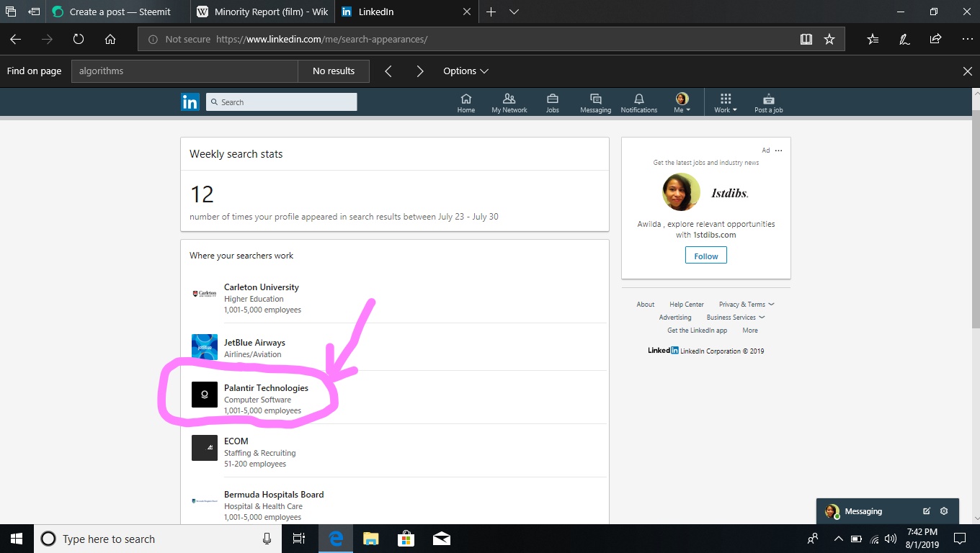
Task: Click JetBlue Airways company logo
Action: [x=205, y=347]
